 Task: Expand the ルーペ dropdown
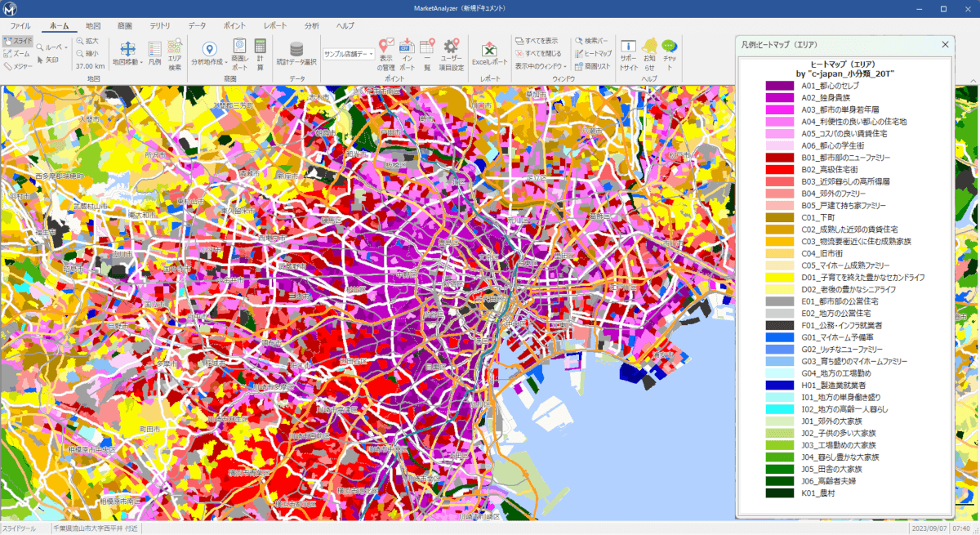tap(66, 47)
